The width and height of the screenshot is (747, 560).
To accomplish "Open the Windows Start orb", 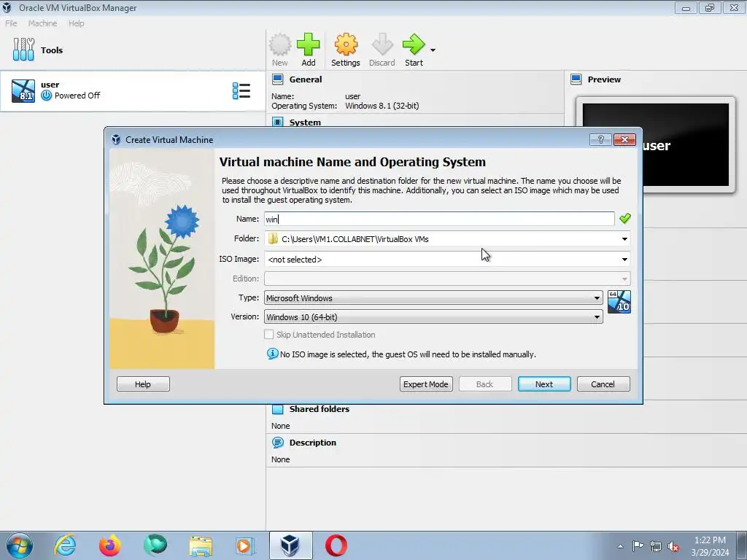I will pos(20,545).
